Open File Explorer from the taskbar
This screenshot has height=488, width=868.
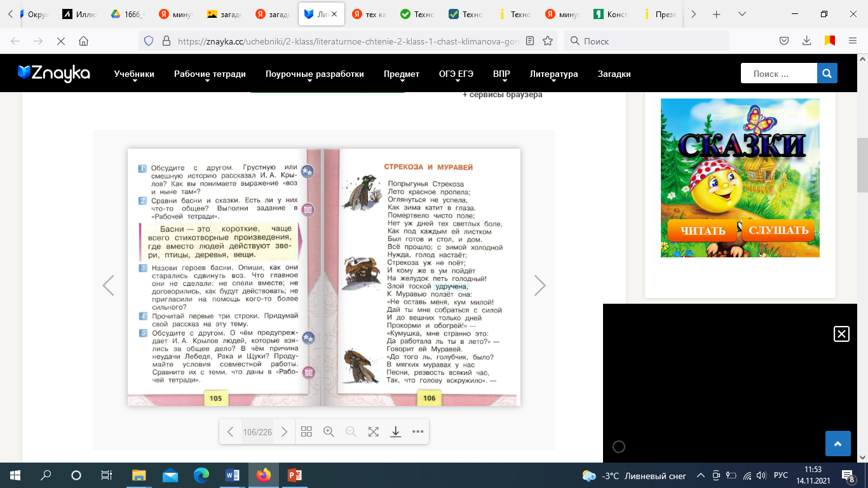139,475
